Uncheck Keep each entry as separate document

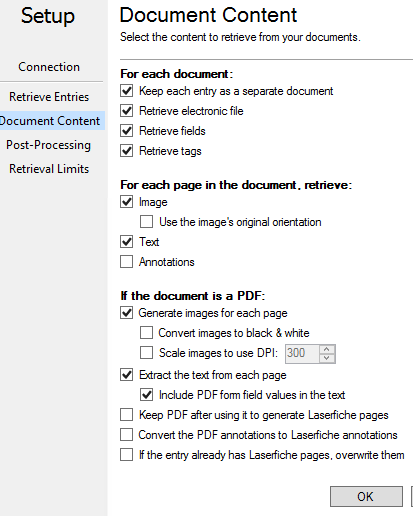pyautogui.click(x=126, y=91)
